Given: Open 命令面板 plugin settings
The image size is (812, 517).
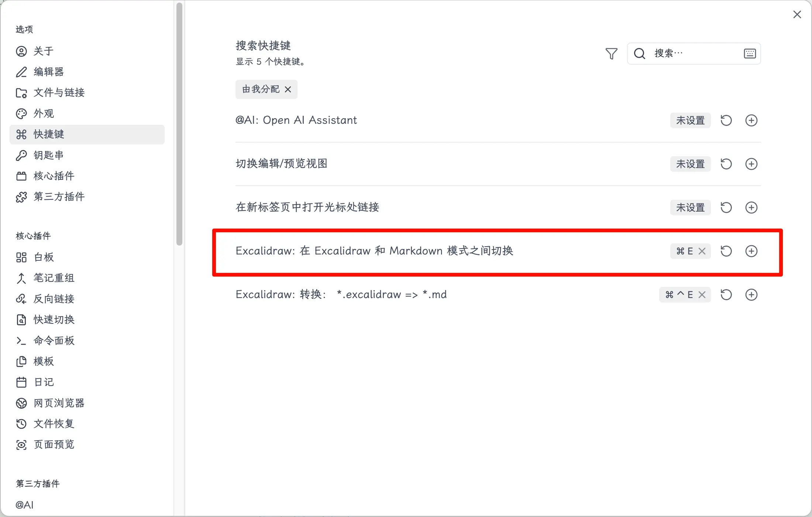Looking at the screenshot, I should point(54,340).
